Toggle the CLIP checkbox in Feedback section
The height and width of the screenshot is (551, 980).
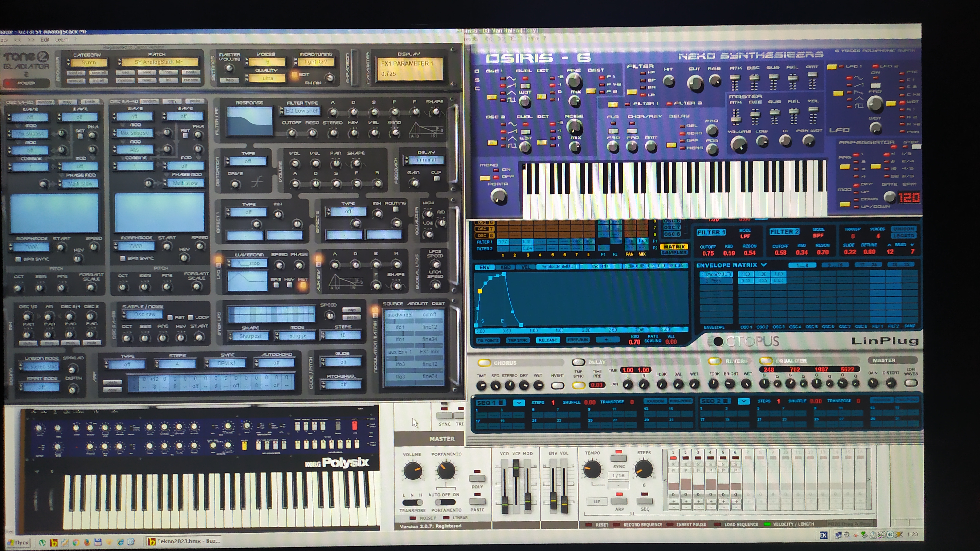[x=437, y=178]
